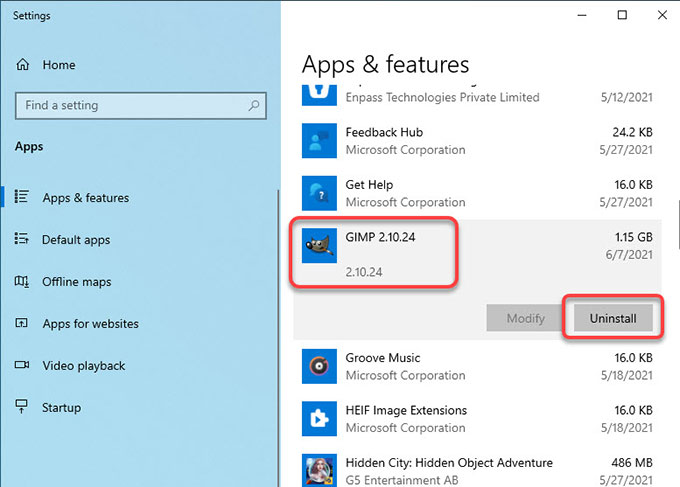The width and height of the screenshot is (680, 487).
Task: Select the Groove Music entry
Action: click(x=477, y=366)
